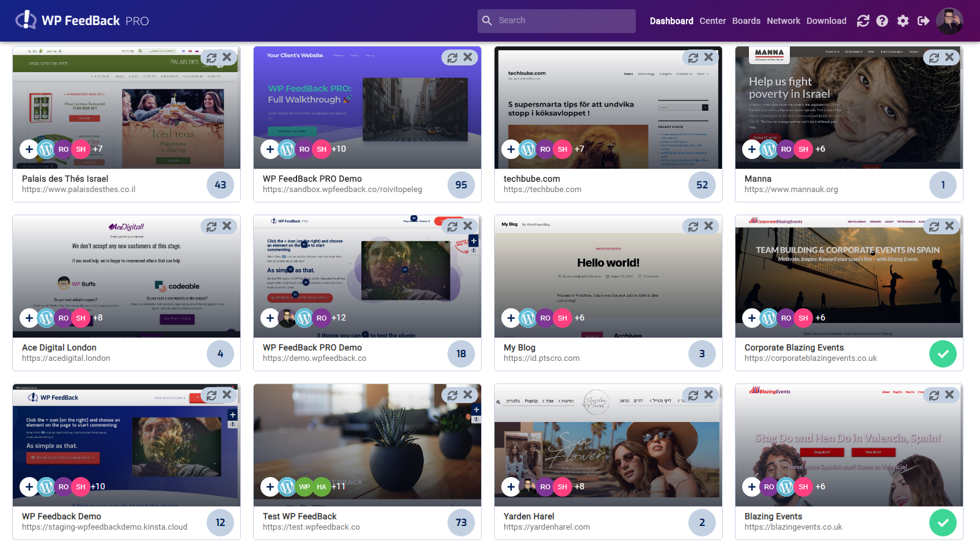Image resolution: width=980 pixels, height=548 pixels.
Task: Click the logout arrow icon
Action: tap(924, 21)
